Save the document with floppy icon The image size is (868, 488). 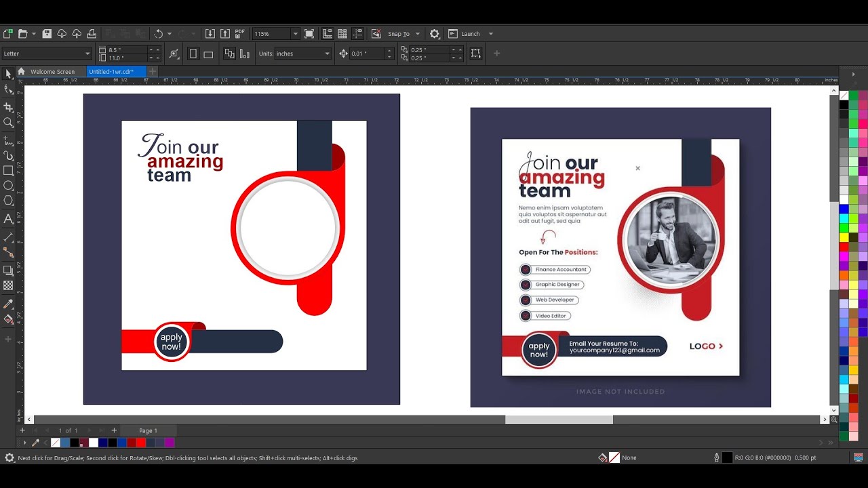click(47, 33)
